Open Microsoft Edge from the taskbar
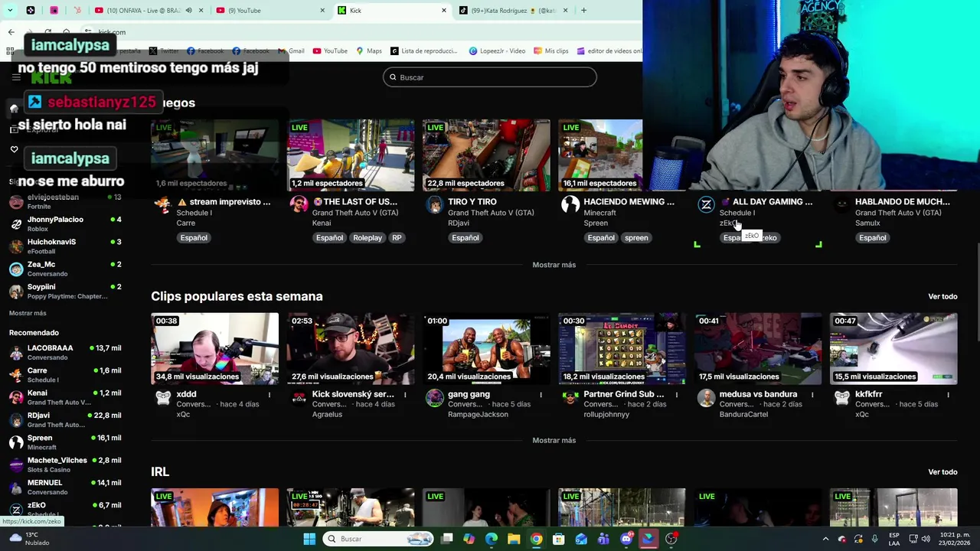980x551 pixels. [491, 539]
